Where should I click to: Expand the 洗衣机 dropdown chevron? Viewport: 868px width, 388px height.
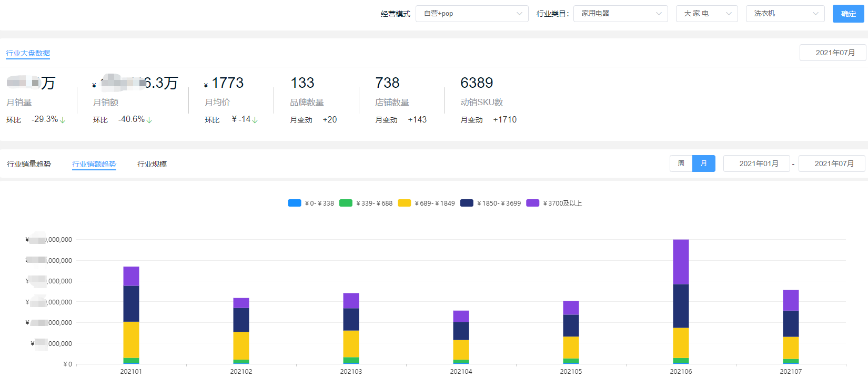tap(815, 14)
